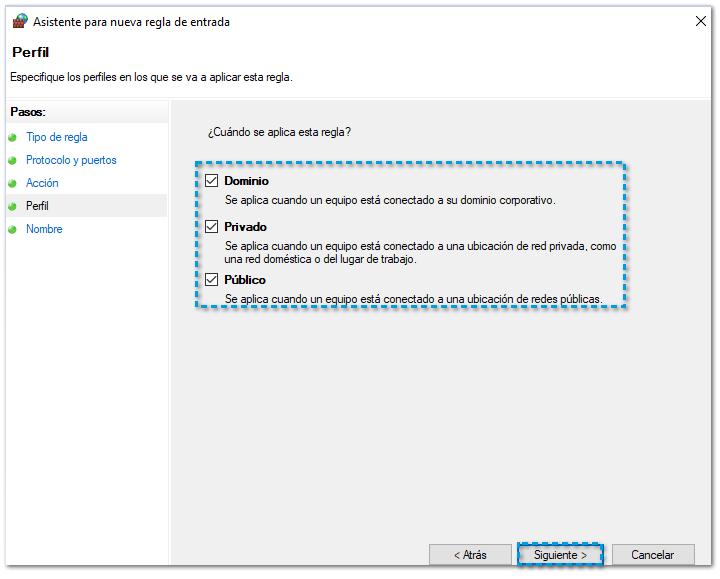Click green bullet beside Protocolo y puertos
This screenshot has width=720, height=579.
coord(12,161)
